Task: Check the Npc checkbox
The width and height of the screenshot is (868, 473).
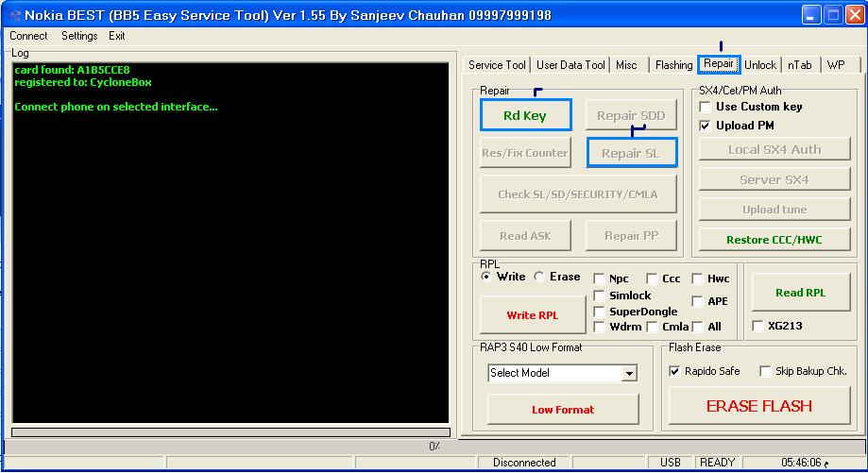Action: click(599, 279)
